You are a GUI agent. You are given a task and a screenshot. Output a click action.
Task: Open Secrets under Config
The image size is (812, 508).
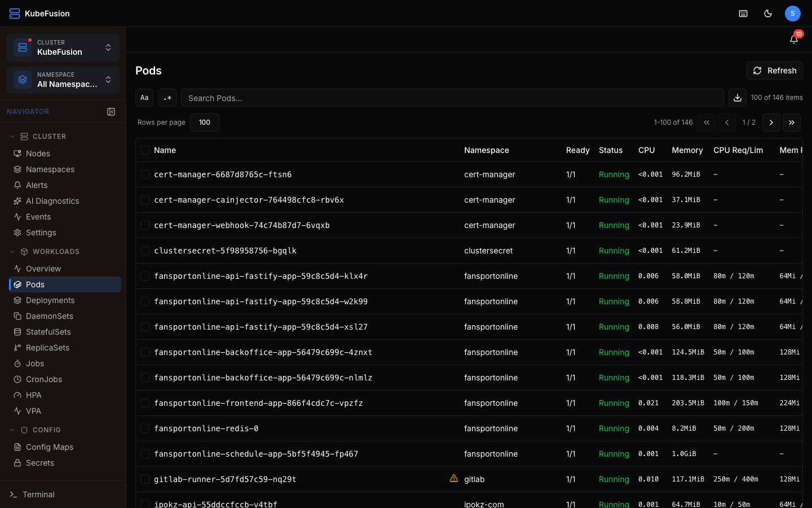tap(38, 463)
